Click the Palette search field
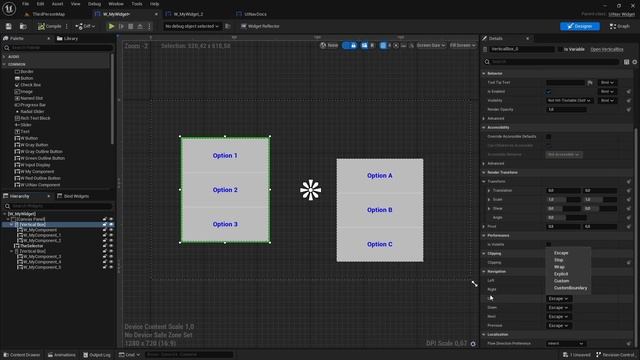Screen dimensions: 640x360 click(x=58, y=48)
